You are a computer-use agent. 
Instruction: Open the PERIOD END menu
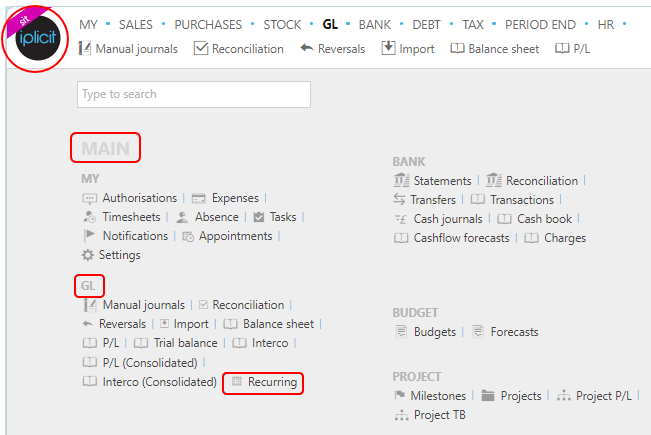coord(540,24)
